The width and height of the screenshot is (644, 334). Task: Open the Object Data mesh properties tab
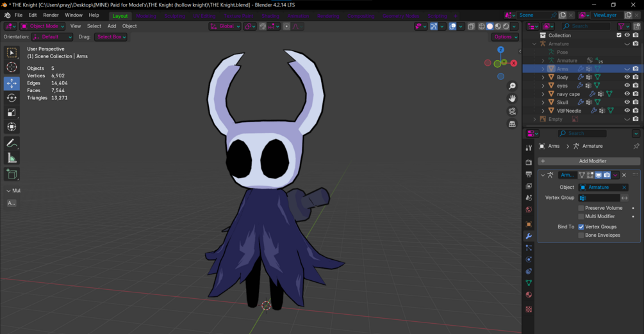tap(529, 283)
